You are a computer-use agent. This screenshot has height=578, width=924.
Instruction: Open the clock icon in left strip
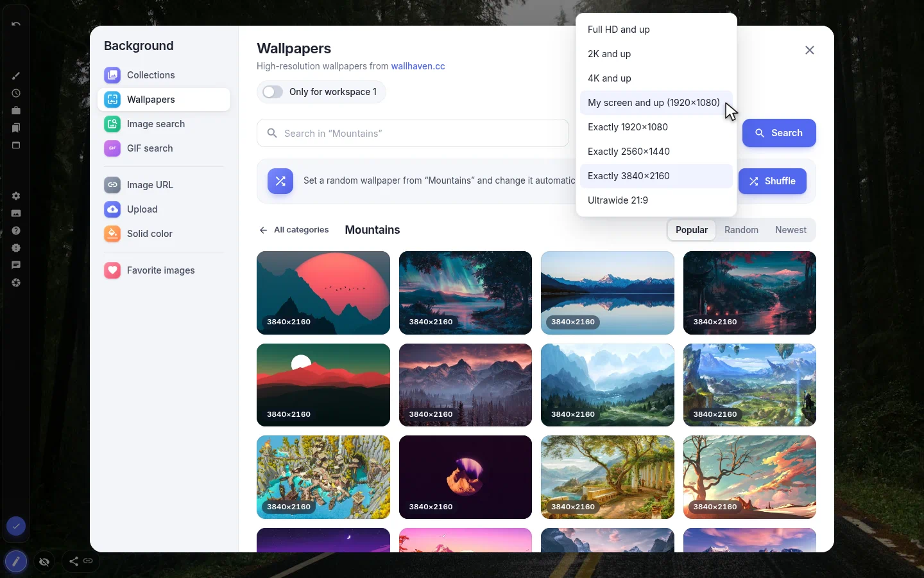click(16, 93)
